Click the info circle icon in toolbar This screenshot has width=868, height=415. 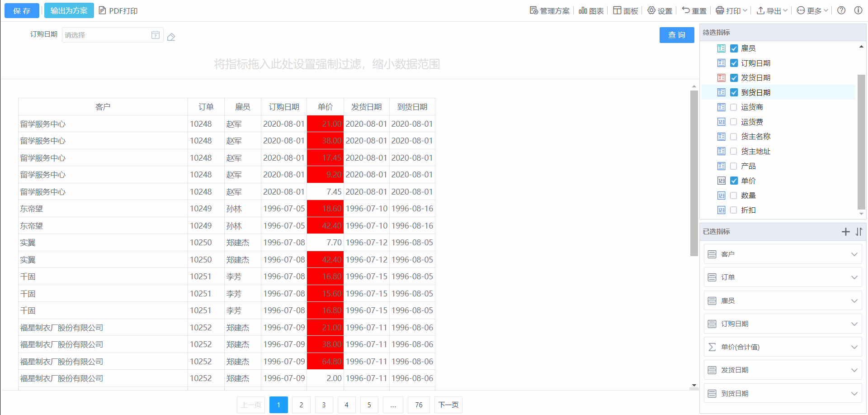click(858, 10)
